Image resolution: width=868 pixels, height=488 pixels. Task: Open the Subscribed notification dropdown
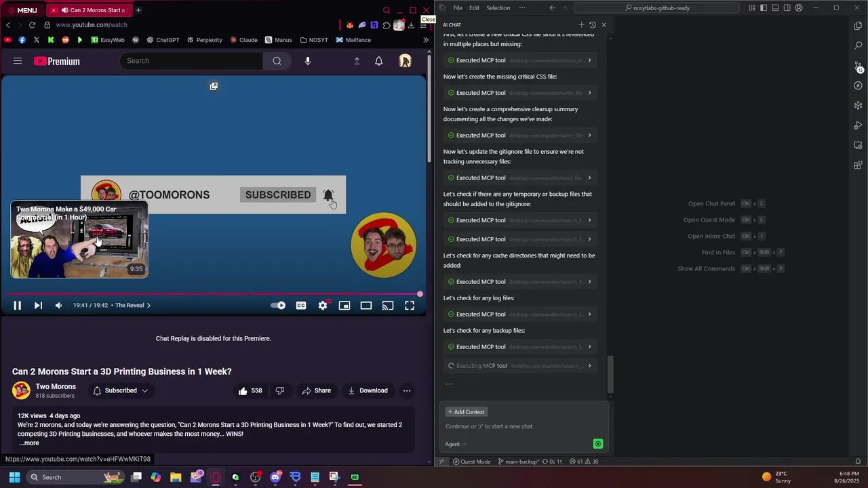121,390
